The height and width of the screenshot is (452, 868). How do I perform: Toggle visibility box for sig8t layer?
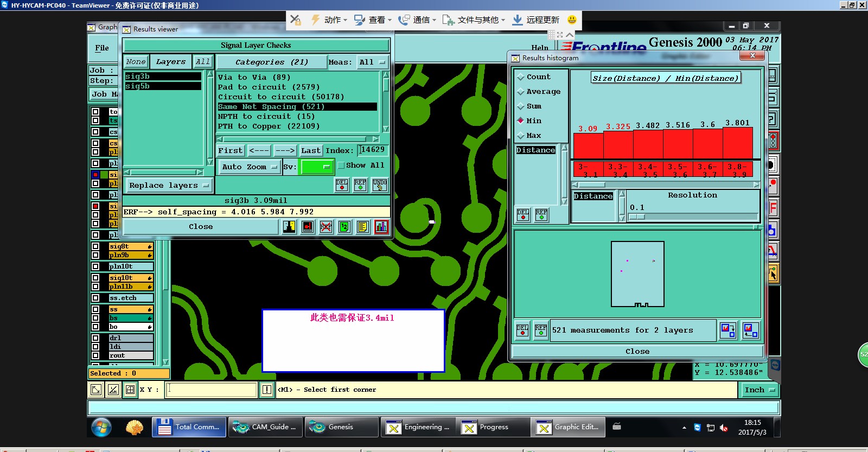[x=95, y=246]
